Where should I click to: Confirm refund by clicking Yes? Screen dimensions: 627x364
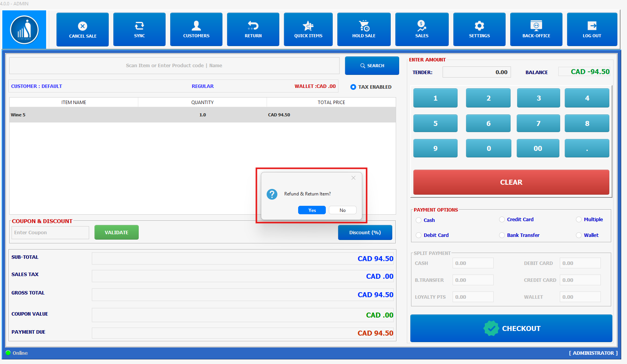(x=312, y=210)
